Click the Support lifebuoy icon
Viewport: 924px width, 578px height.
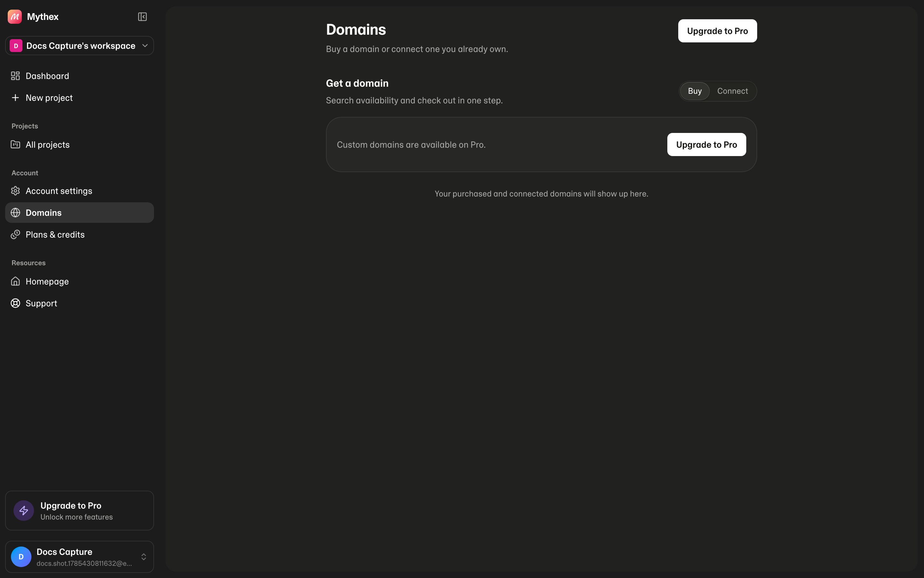coord(15,303)
